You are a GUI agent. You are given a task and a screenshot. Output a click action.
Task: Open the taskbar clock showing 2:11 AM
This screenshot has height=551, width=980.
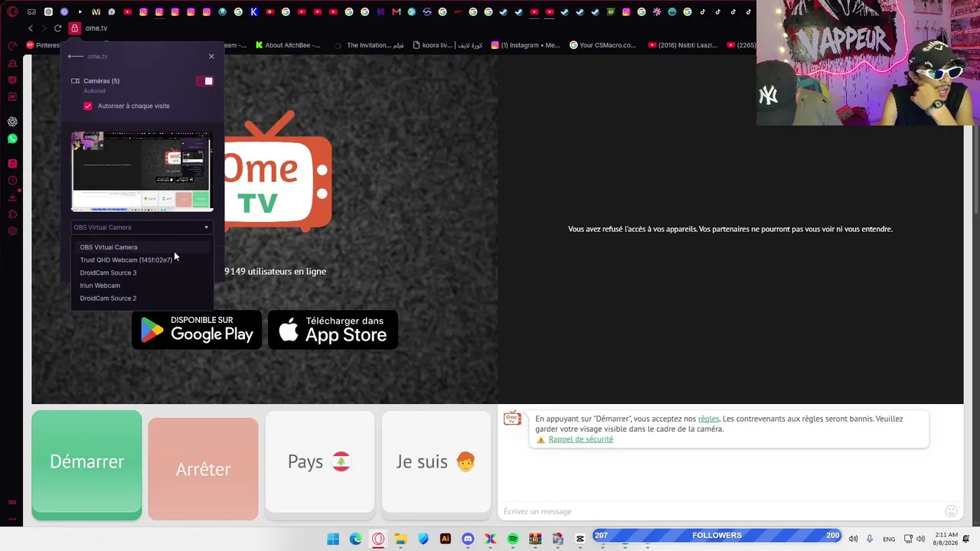point(946,539)
